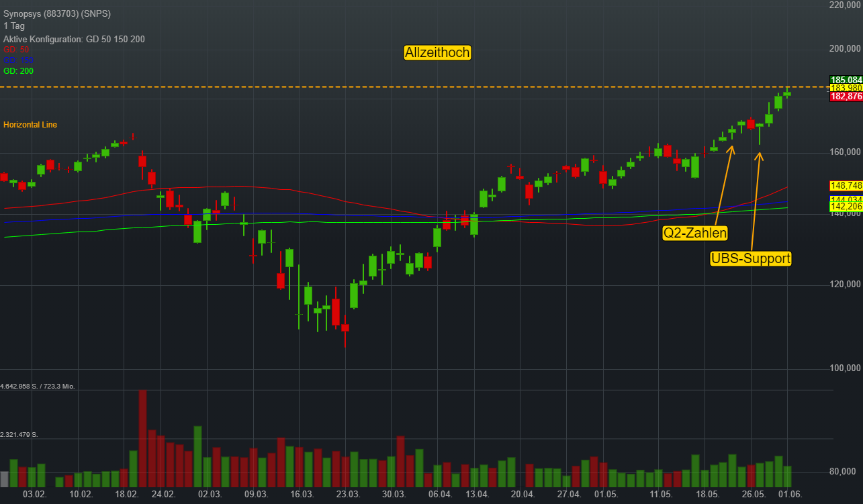
Task: Click the 24.02. date axis label
Action: 163,495
